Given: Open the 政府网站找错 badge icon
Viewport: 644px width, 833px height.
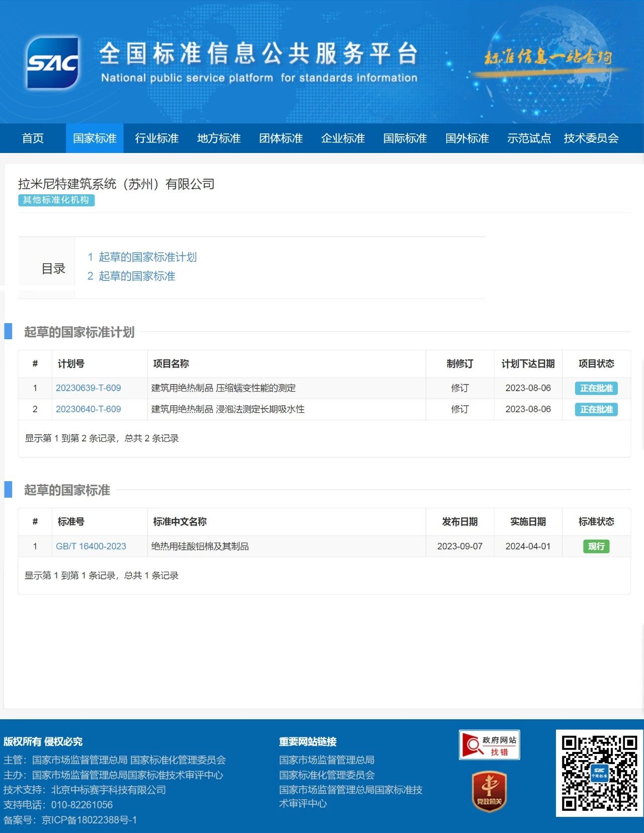Looking at the screenshot, I should tap(489, 745).
